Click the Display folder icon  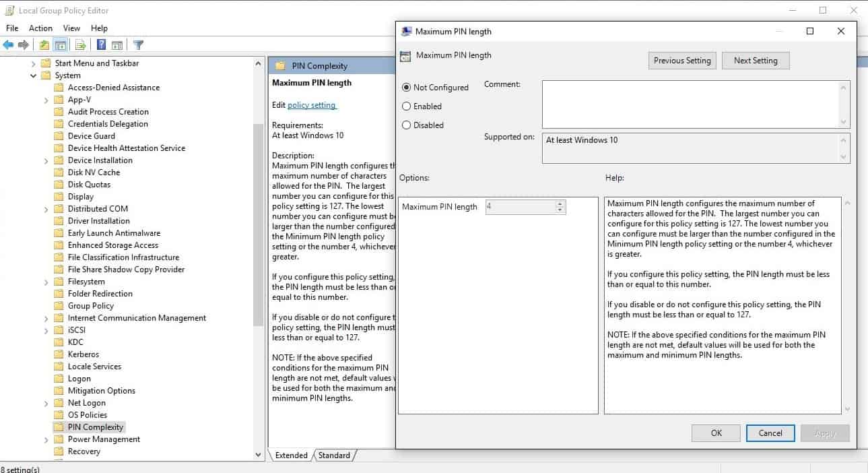(x=59, y=197)
